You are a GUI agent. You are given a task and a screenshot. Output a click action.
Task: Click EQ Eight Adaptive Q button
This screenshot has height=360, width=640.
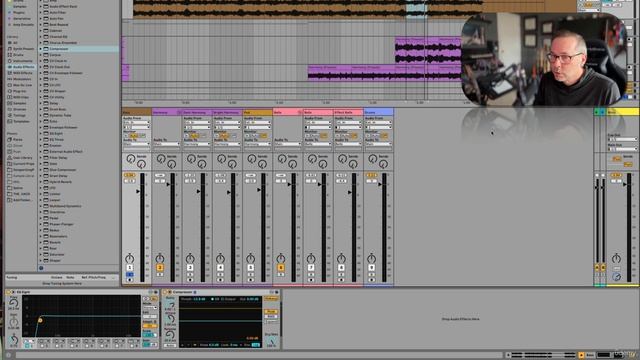pyautogui.click(x=149, y=326)
